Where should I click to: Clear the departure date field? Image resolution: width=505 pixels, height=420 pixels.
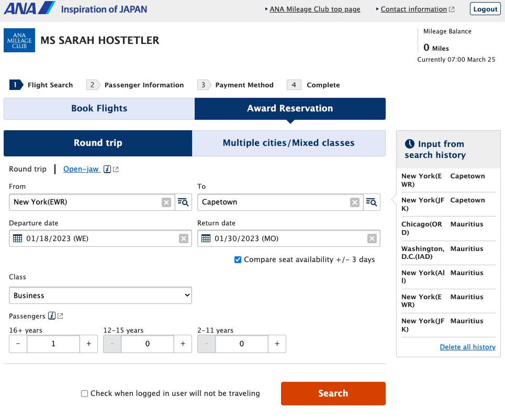point(184,238)
